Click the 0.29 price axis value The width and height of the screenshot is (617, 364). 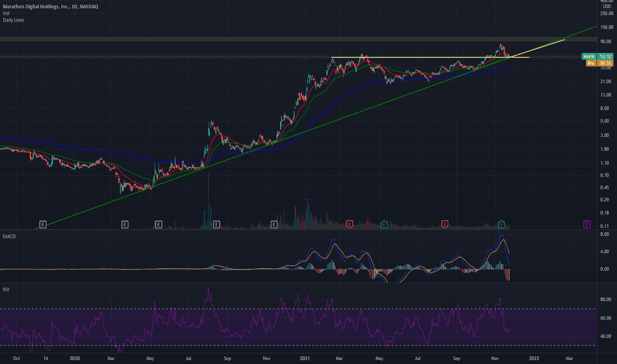pos(605,200)
